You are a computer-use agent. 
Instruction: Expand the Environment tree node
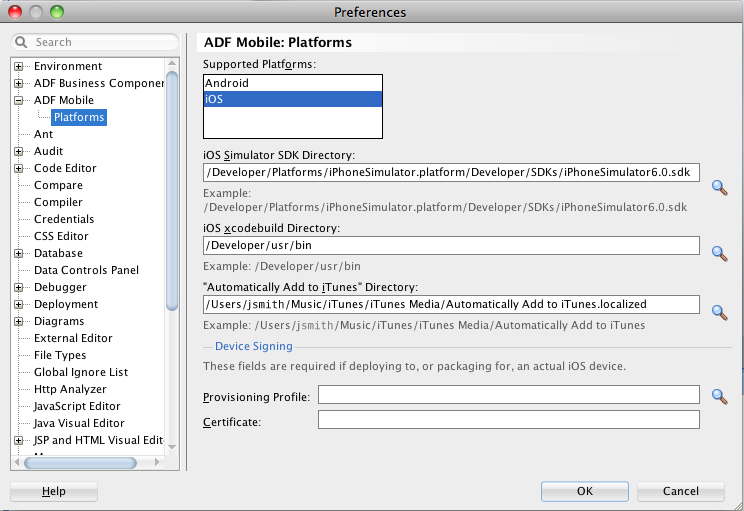click(x=19, y=66)
